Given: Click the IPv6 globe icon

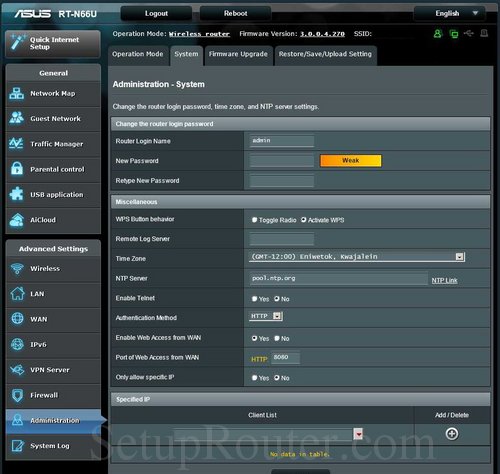Looking at the screenshot, I should (17, 344).
